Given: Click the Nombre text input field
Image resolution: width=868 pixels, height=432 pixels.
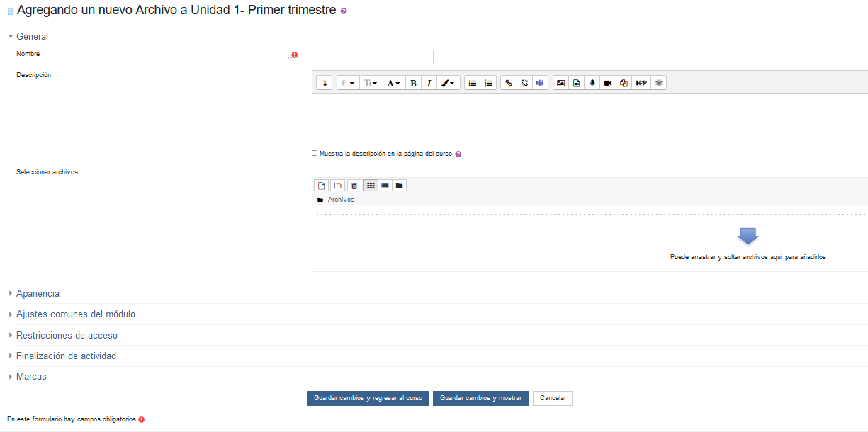Looking at the screenshot, I should tap(372, 57).
